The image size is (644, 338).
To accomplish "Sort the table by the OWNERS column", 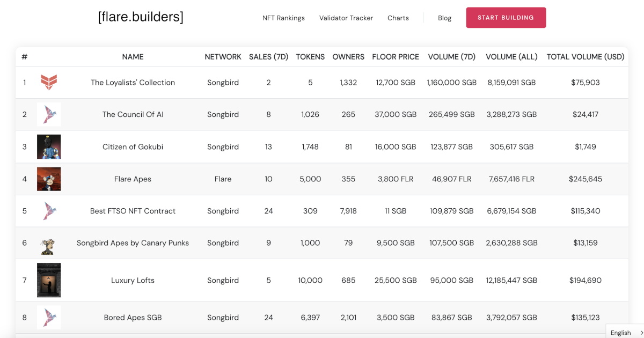I will pos(348,56).
